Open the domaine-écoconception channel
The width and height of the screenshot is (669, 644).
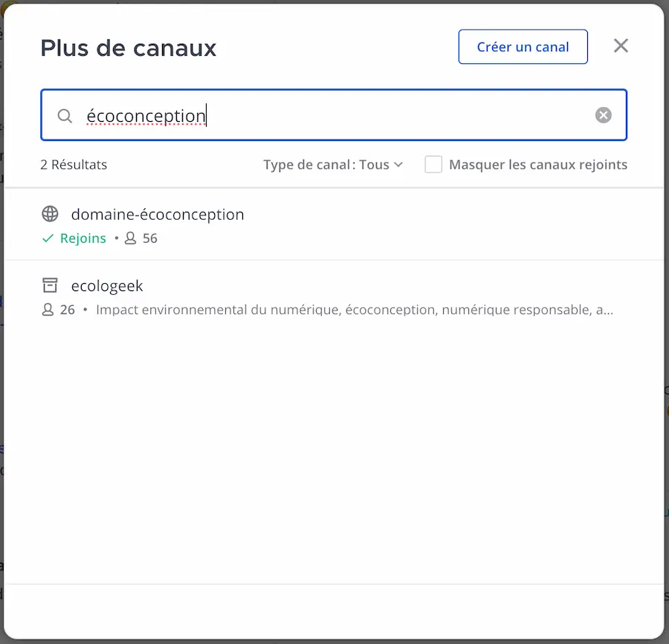point(158,214)
